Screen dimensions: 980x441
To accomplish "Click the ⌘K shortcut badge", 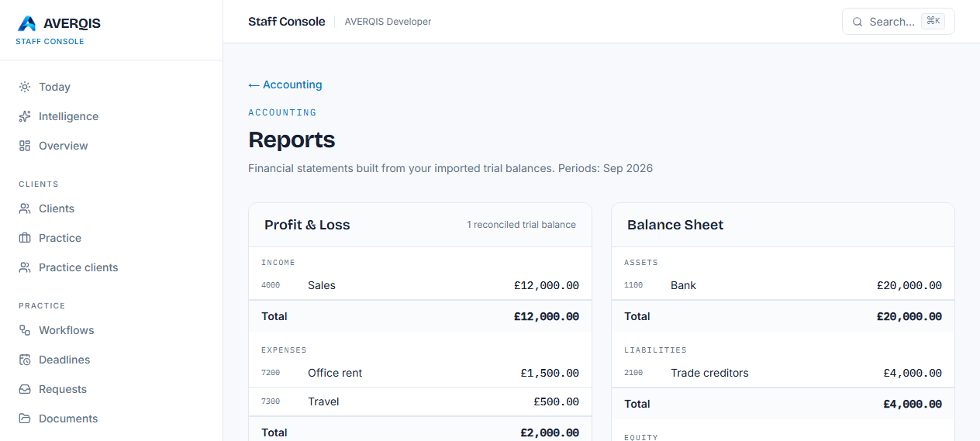I will (x=933, y=21).
